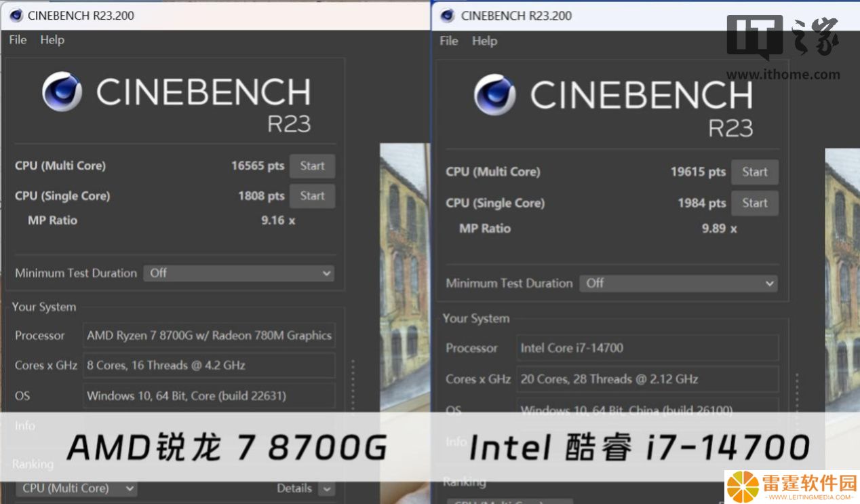Click the 8 Cores, 16 Threads field
Viewport: 860px width, 504px height.
coord(209,366)
